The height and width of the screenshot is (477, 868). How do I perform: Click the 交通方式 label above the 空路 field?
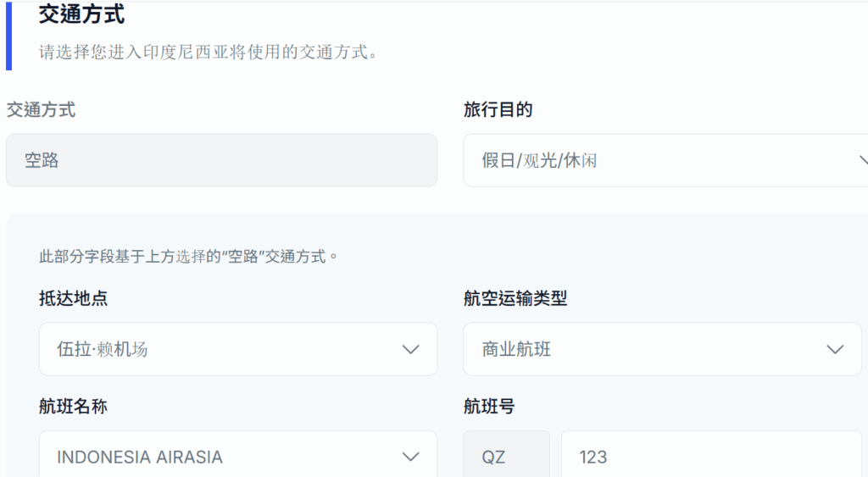pos(41,109)
